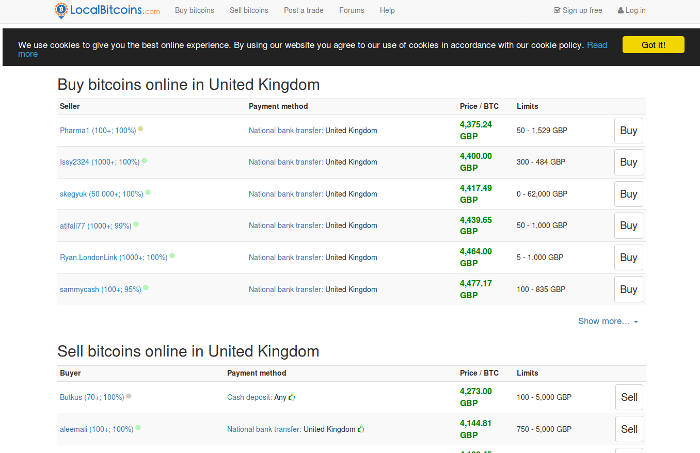Viewport: 700px width, 453px height.
Task: Open the Help menu item
Action: 387,10
